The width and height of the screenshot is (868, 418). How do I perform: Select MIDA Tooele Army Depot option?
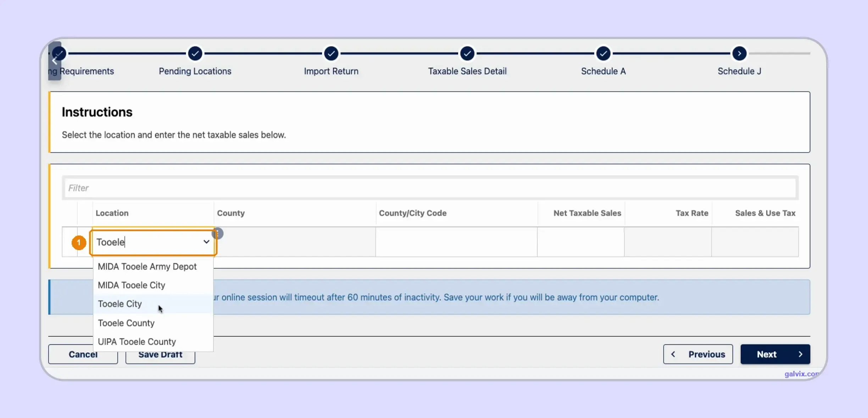click(153, 266)
